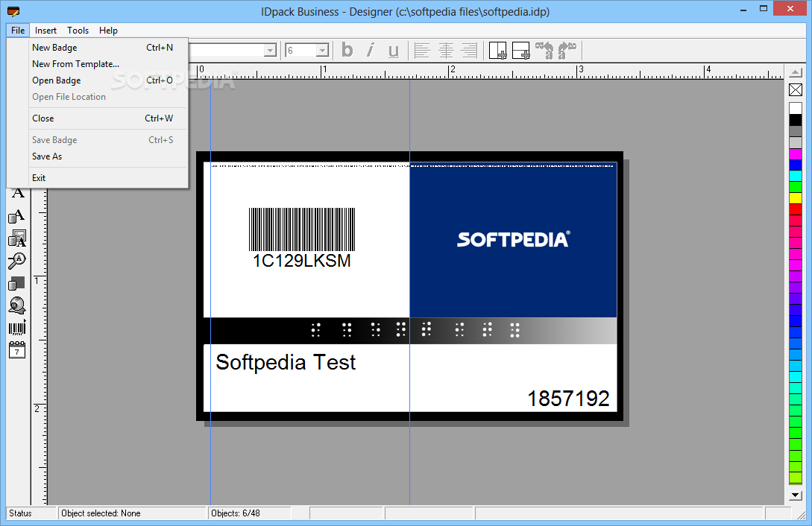The image size is (812, 526).
Task: Click the 'Object selected: None' status field
Action: (x=132, y=513)
